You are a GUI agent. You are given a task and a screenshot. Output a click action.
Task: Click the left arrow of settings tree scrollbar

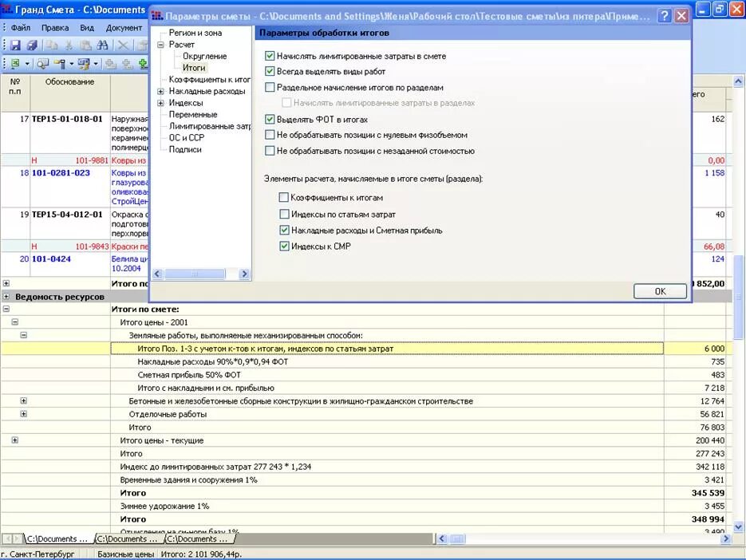pos(157,274)
